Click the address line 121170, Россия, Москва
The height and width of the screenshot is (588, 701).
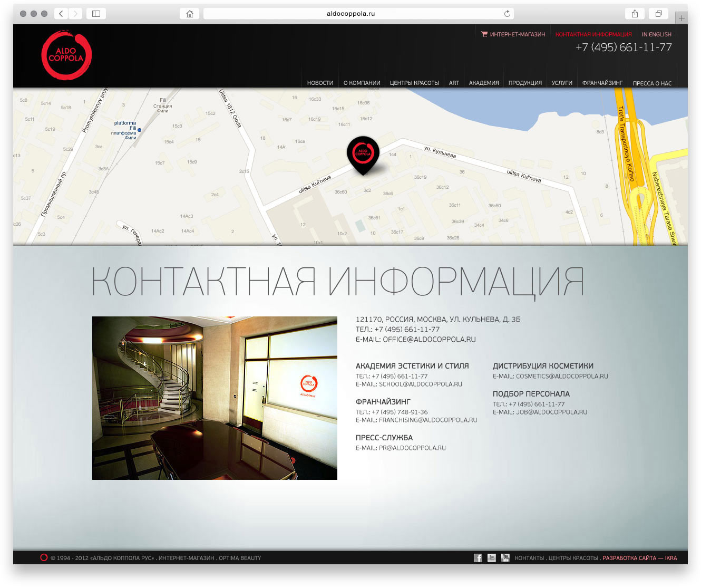438,320
